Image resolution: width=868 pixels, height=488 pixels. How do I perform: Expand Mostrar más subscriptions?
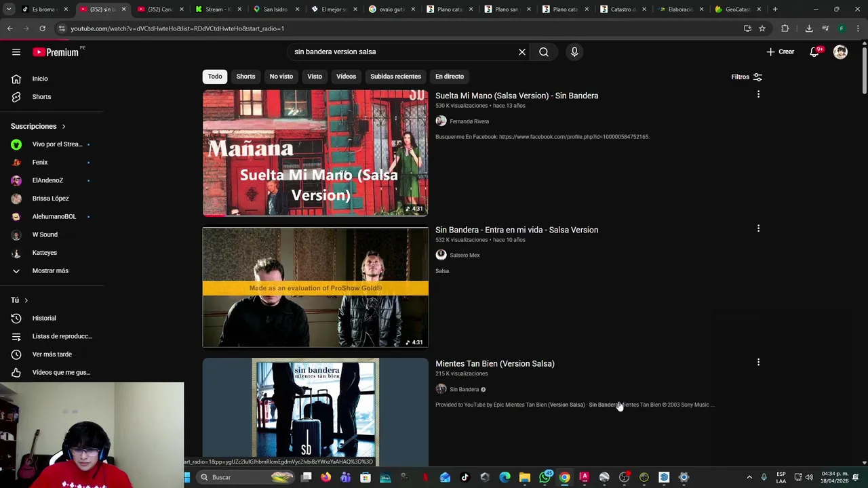coord(52,270)
